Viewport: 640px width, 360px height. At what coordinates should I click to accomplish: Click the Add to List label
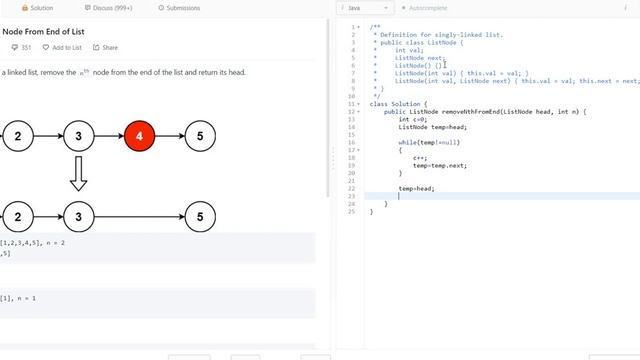point(67,47)
